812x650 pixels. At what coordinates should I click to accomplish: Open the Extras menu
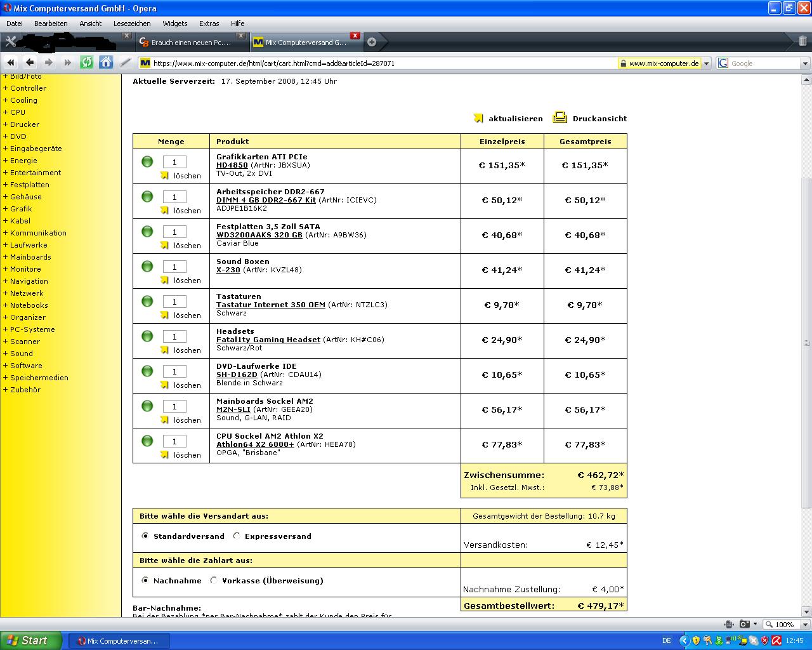(x=209, y=23)
